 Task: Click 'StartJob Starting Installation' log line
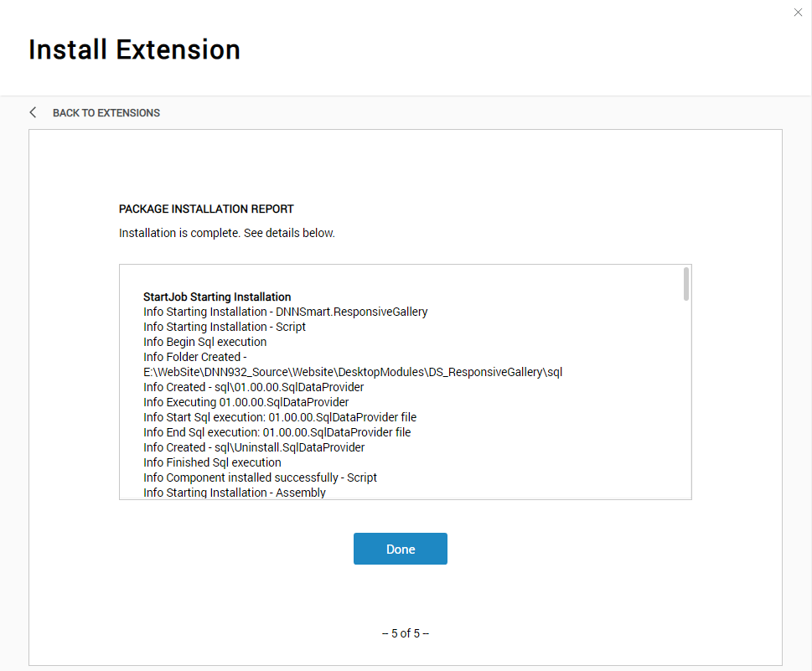[217, 297]
